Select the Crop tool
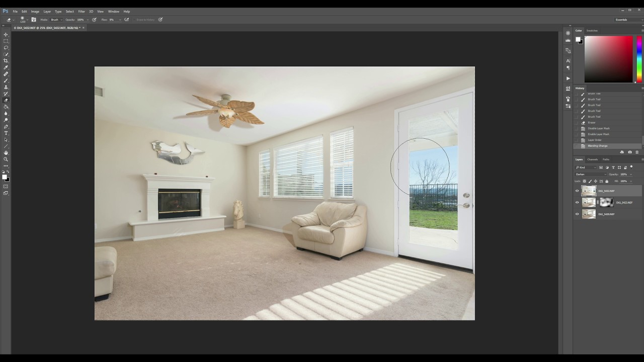Viewport: 644px width, 362px height. (6, 61)
